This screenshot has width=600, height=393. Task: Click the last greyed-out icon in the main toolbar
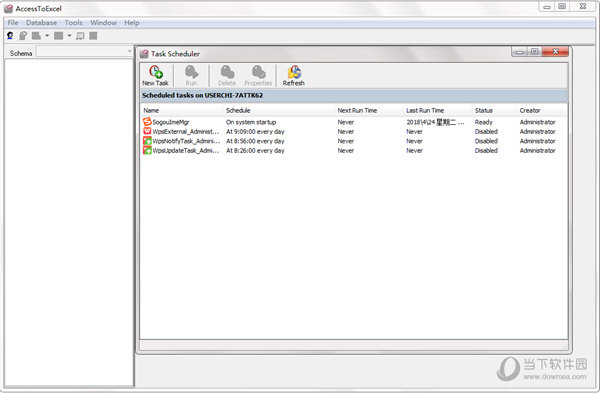tap(93, 36)
